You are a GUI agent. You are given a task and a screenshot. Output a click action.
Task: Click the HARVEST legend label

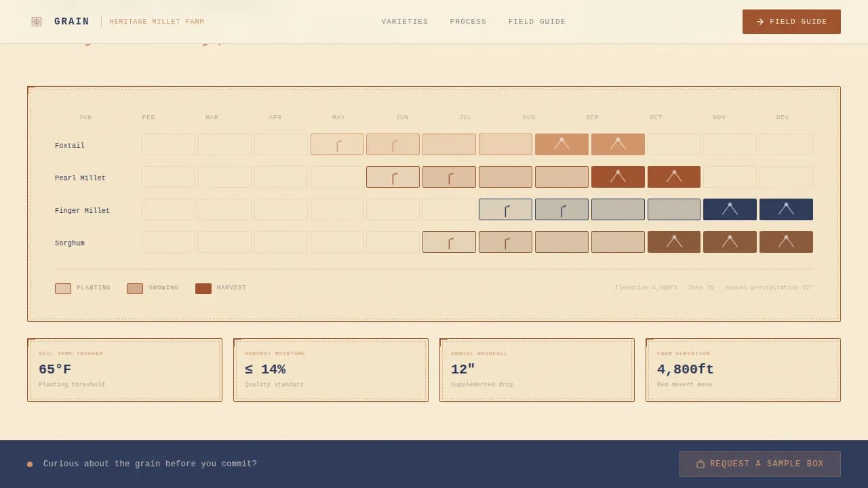pos(231,288)
